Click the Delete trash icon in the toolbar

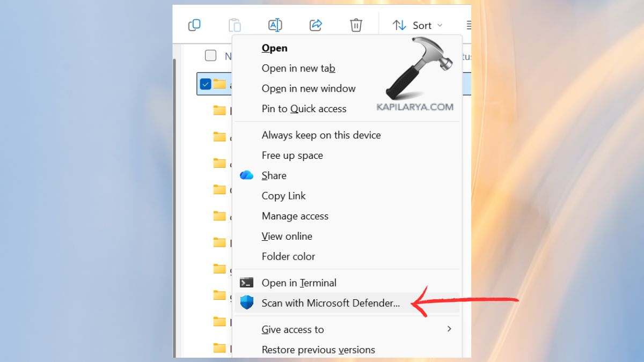point(356,25)
